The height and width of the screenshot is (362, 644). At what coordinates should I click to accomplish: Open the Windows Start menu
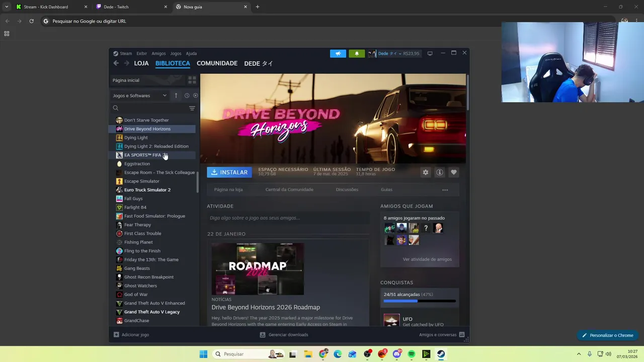203,354
